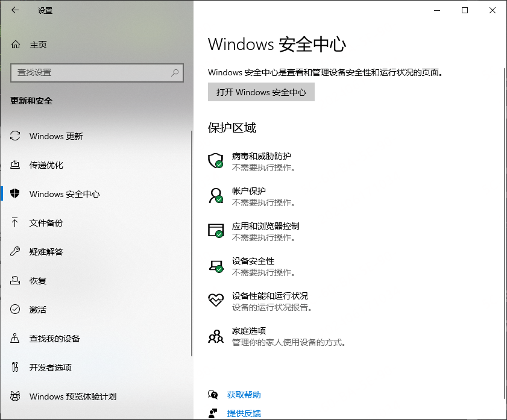Click the sidebar vertical scrollbar
This screenshot has width=507, height=420.
click(x=192, y=241)
